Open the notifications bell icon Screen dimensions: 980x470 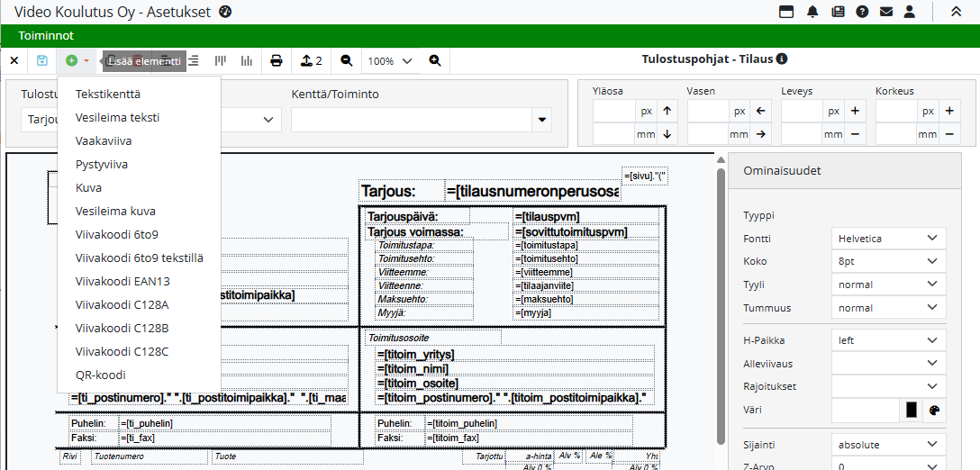[813, 12]
